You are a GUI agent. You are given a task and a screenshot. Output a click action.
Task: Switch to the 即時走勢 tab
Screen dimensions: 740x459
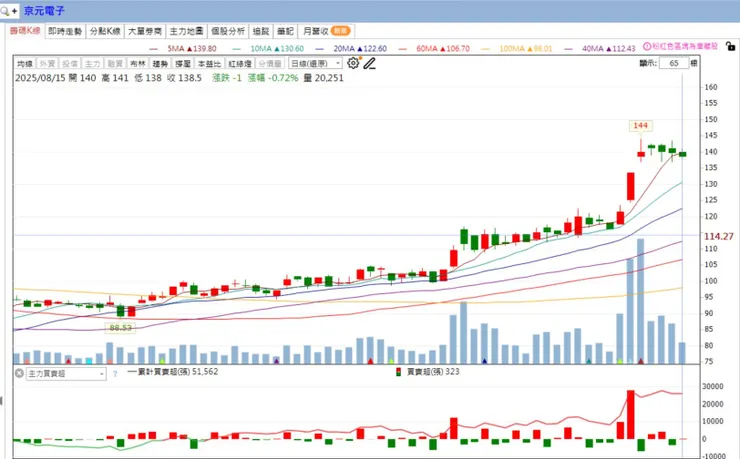[65, 31]
